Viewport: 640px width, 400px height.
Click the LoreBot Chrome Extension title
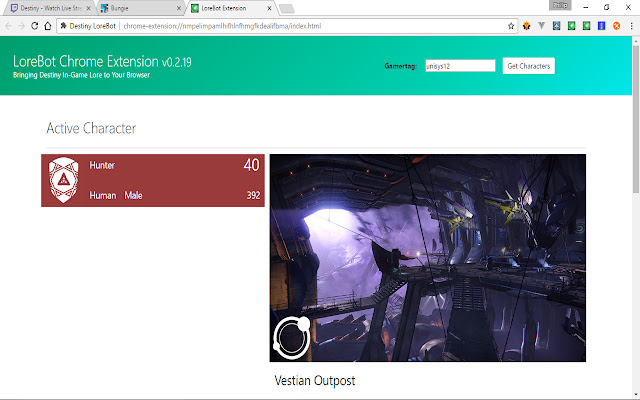[102, 62]
